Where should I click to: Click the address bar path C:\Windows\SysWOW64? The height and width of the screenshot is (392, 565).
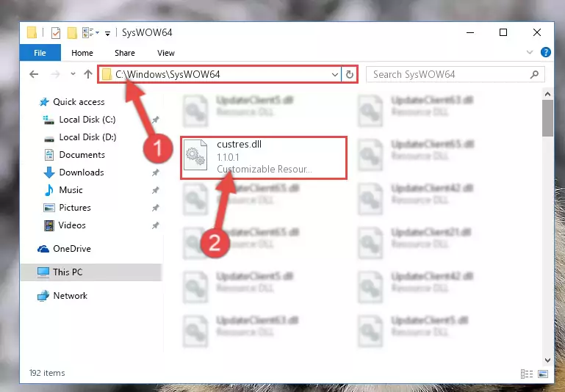coord(168,74)
